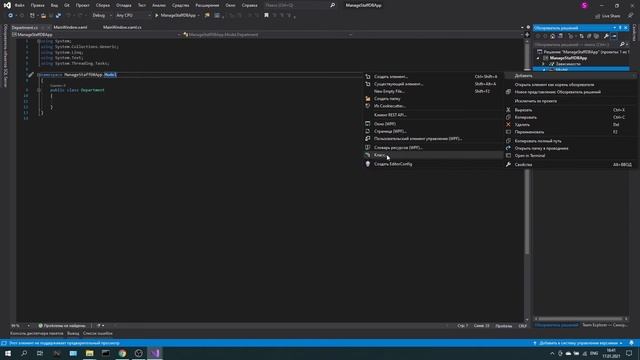Switch to MainWindow.xaml tab
Screen dimensions: 640x360
[70, 27]
